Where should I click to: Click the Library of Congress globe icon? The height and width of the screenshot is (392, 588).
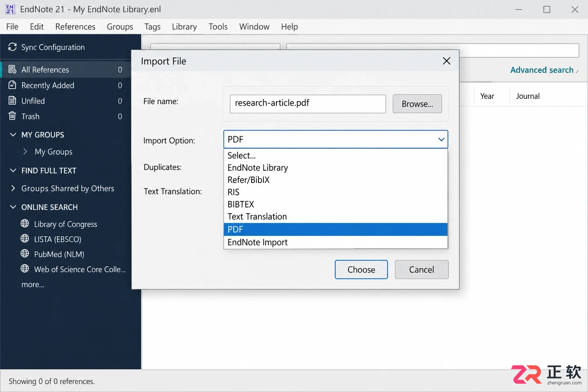(25, 223)
